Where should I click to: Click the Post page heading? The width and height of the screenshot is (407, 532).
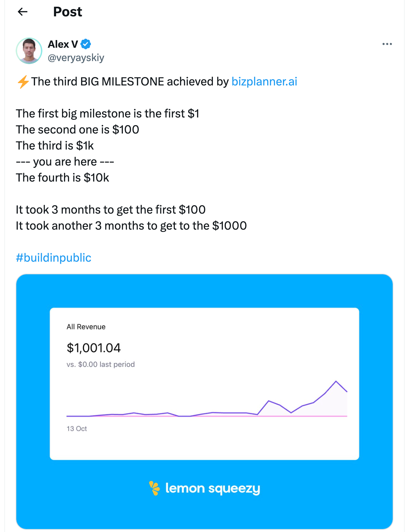click(x=67, y=12)
